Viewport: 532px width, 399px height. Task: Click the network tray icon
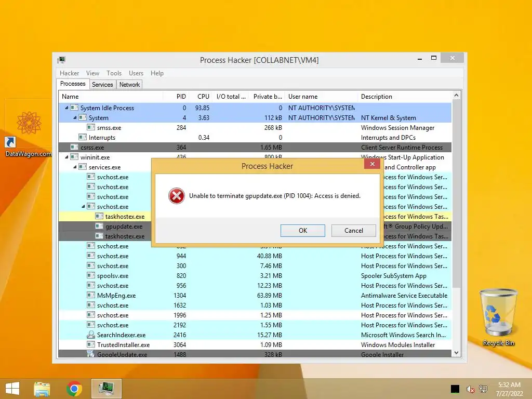(x=483, y=389)
